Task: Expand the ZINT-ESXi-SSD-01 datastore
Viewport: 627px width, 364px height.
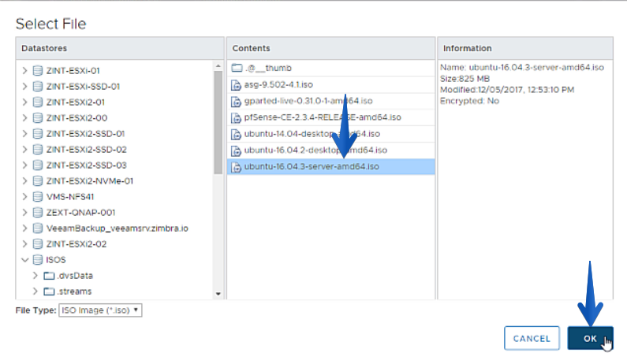Action: [x=24, y=87]
